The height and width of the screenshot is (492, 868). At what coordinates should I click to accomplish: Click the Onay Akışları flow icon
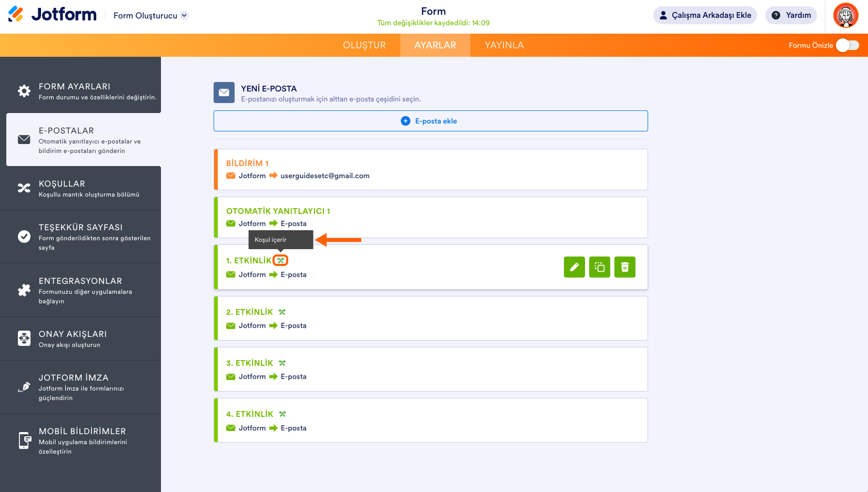[24, 339]
